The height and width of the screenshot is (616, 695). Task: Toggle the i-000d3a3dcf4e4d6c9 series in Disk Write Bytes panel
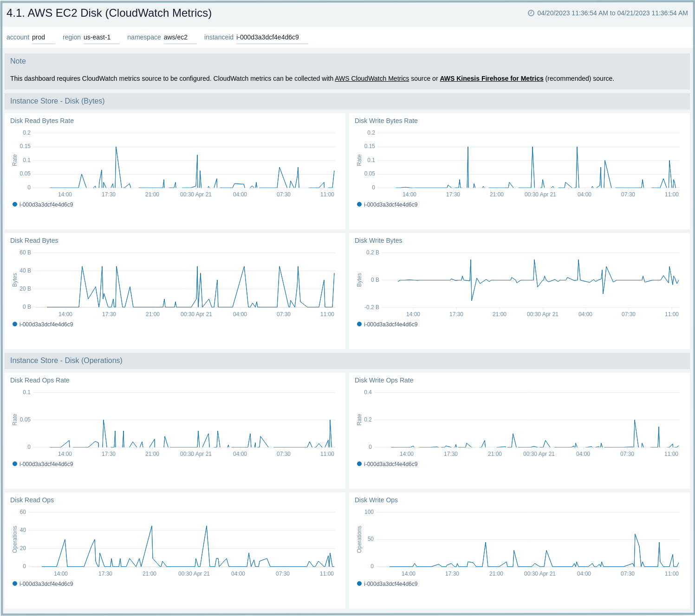[x=359, y=324]
